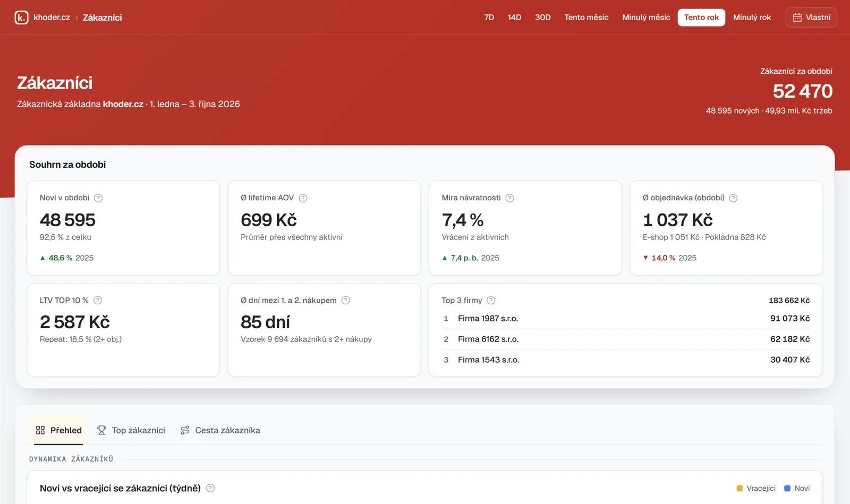Click the 2 587 Kč LTV value
The width and height of the screenshot is (850, 504).
click(x=75, y=322)
